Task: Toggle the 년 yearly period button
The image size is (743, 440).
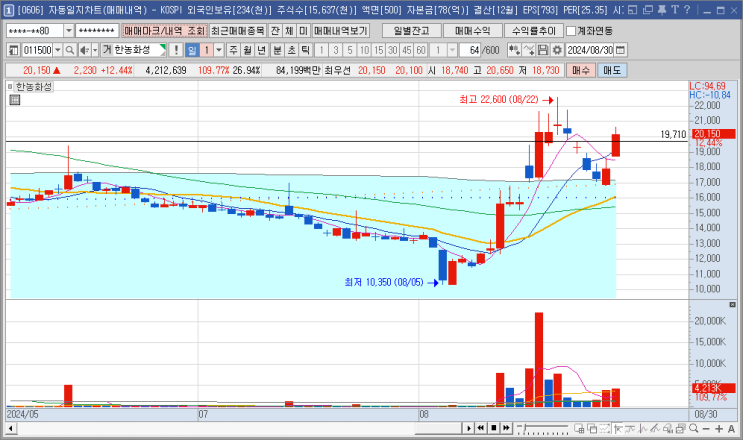Action: tap(262, 50)
